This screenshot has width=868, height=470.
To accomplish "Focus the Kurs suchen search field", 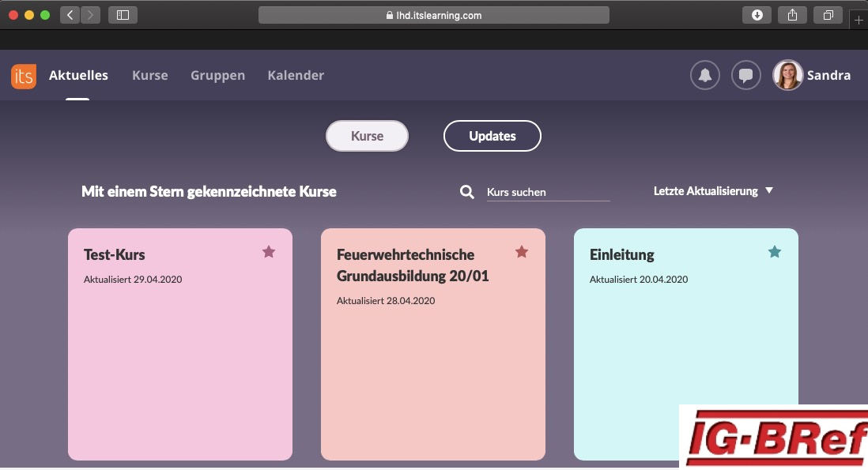I will 548,192.
